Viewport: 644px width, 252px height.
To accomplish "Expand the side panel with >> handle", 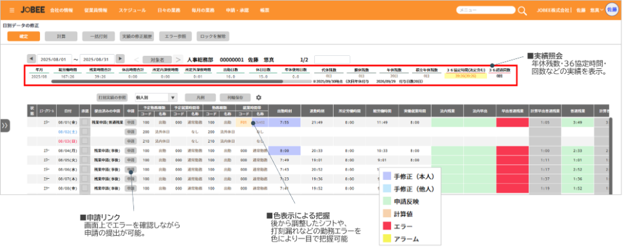I will coord(5,126).
